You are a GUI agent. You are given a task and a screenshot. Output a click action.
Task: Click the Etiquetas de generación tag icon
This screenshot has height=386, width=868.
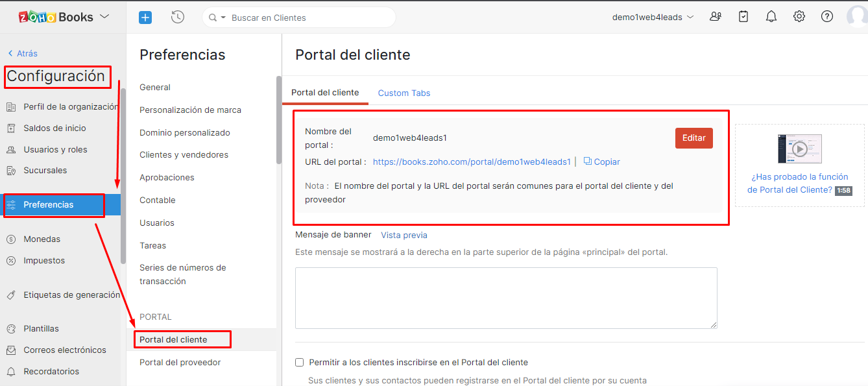[11, 295]
